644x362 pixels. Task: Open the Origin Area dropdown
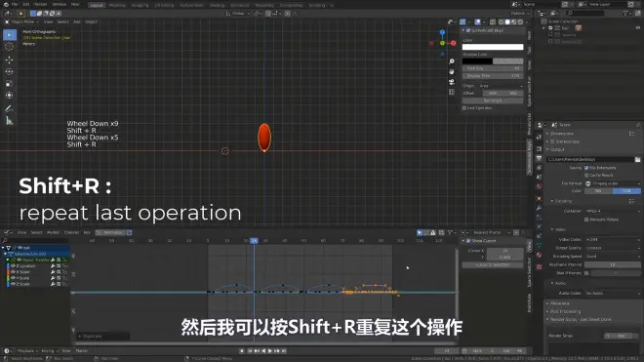[501, 86]
